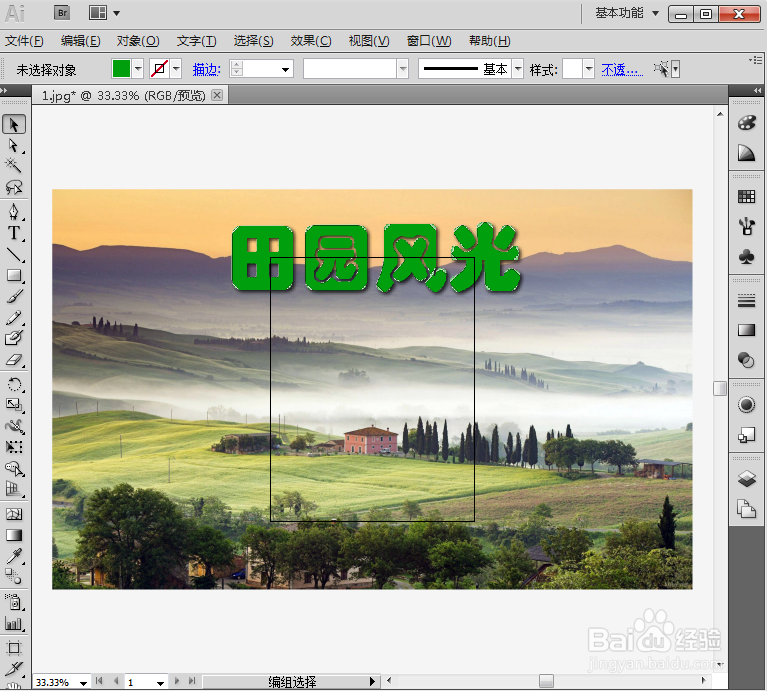Image resolution: width=767 pixels, height=691 pixels.
Task: Click the Select Similar Objects icon
Action: 662,69
